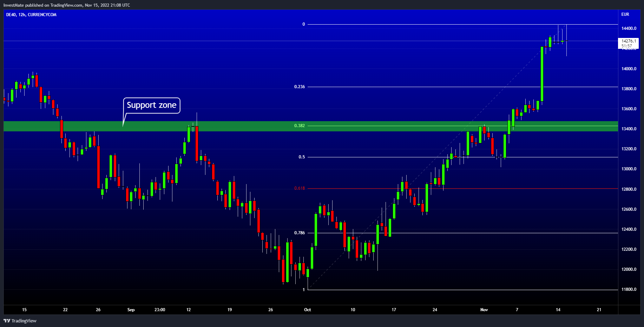Click the Support zone callout label

point(152,105)
